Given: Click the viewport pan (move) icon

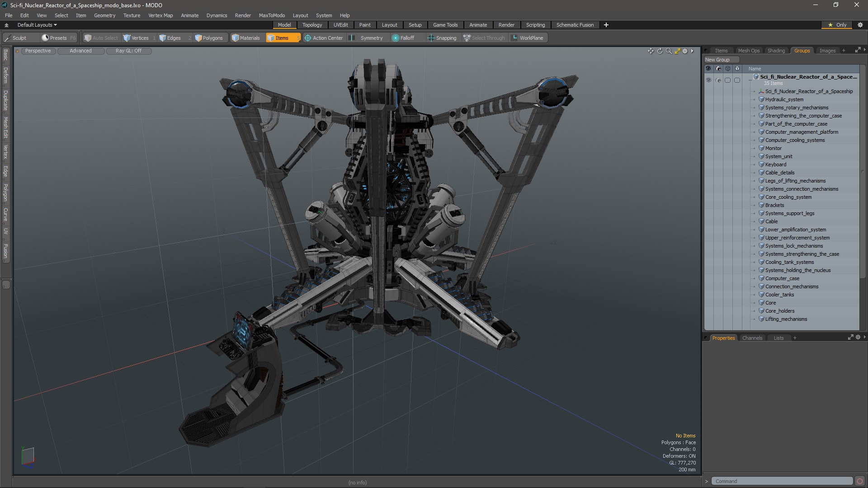Looking at the screenshot, I should click(651, 51).
